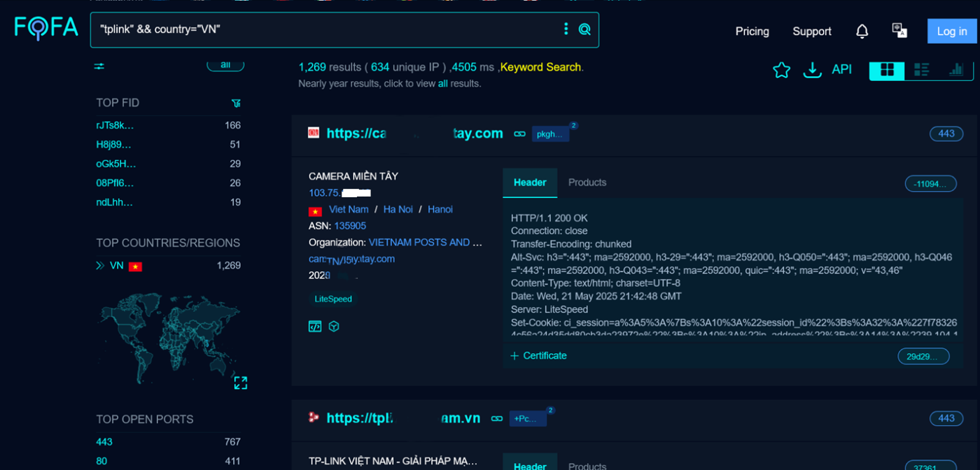Click the tpl...am.vn site favicon

pos(314,418)
